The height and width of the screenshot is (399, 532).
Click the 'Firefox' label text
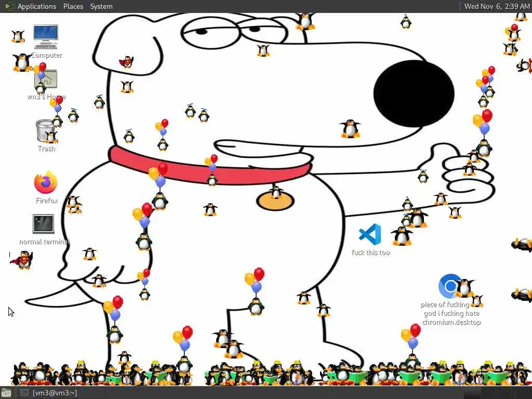46,201
